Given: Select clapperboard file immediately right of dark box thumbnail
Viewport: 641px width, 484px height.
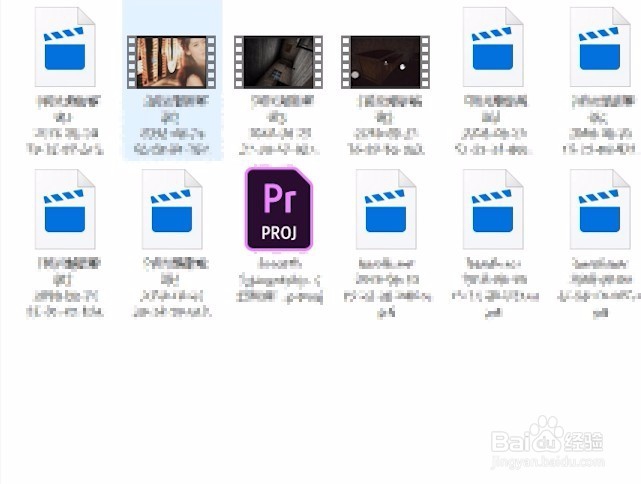Looking at the screenshot, I should (x=493, y=47).
